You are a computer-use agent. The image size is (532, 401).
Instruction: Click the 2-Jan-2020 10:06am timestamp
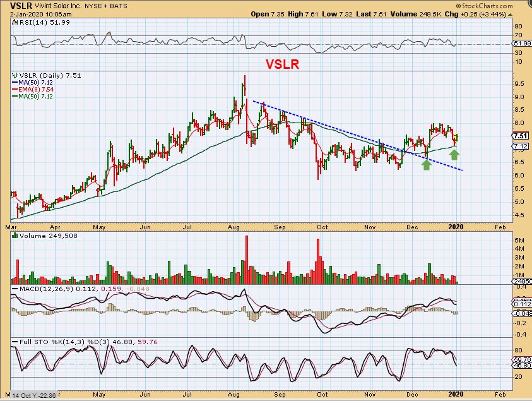click(x=40, y=15)
